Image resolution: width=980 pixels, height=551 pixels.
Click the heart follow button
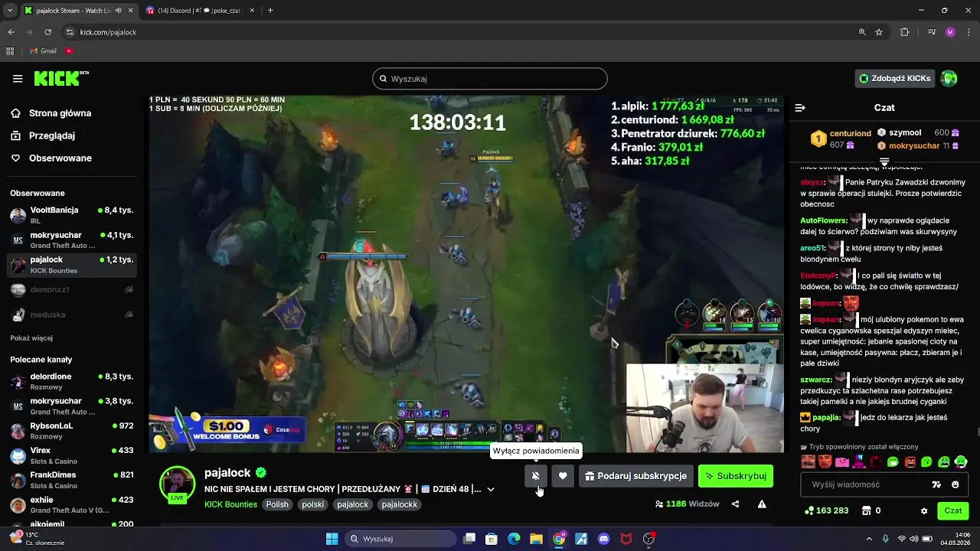[563, 476]
